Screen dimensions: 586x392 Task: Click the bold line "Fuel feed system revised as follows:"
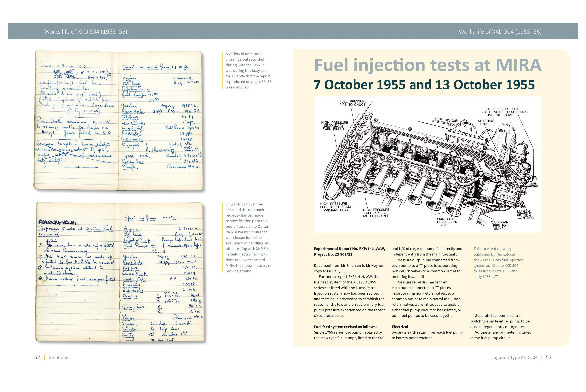pos(345,327)
